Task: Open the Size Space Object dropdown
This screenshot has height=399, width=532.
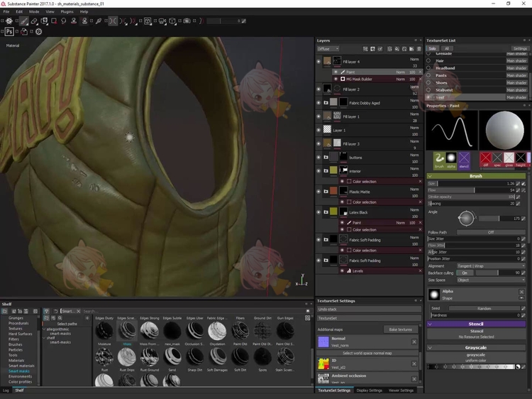Action: pos(491,280)
